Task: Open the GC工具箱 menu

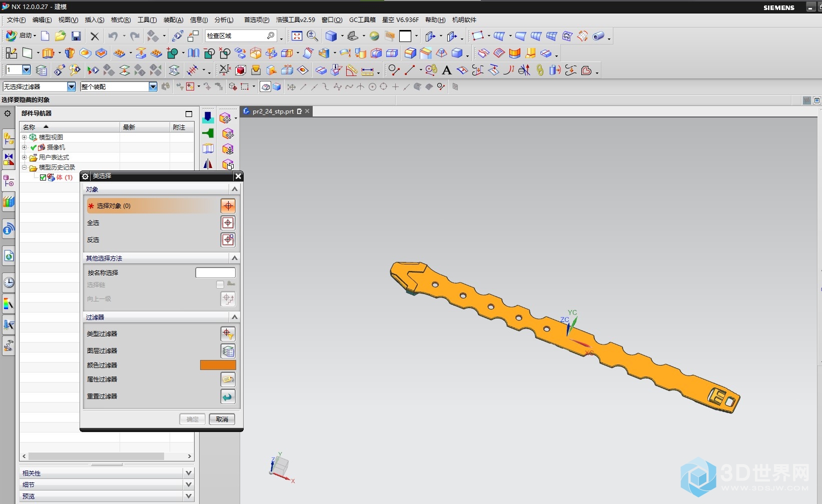Action: point(362,20)
